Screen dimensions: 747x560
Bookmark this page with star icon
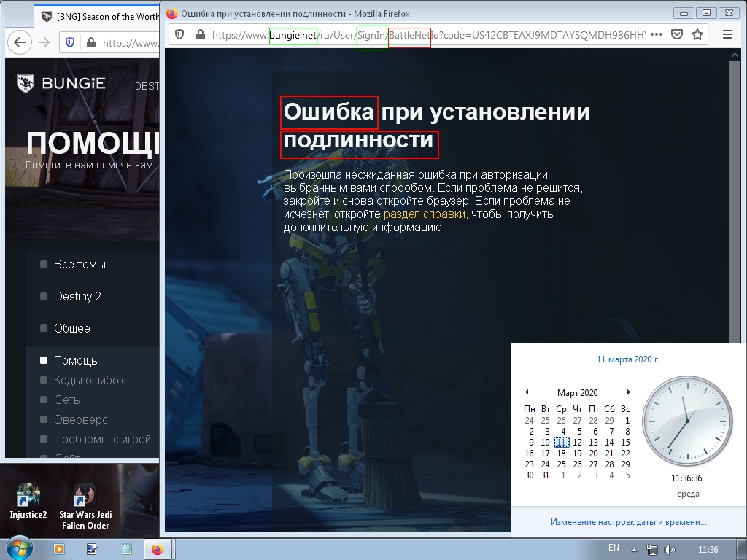697,34
